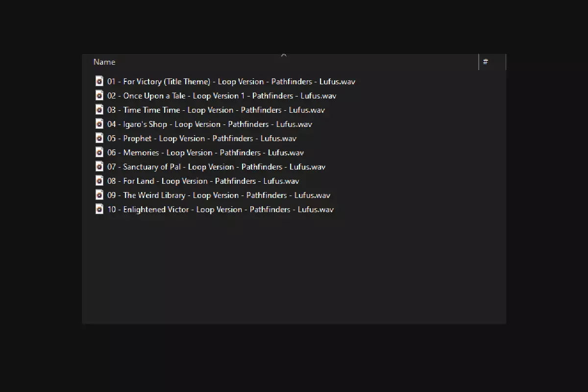
Task: Select the Sanctuary of Pal file icon
Action: 99,167
